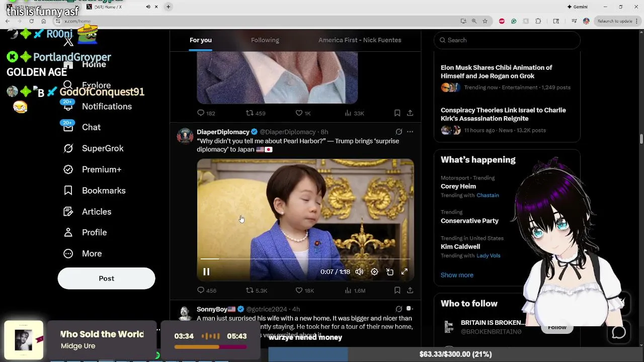Open Lady Vols trending link

489,255
